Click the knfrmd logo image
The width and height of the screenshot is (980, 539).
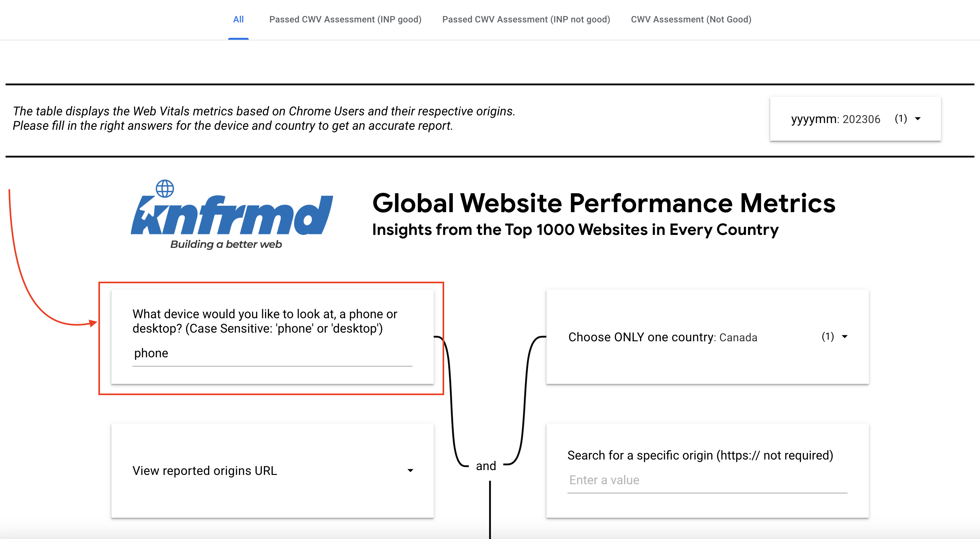(232, 214)
